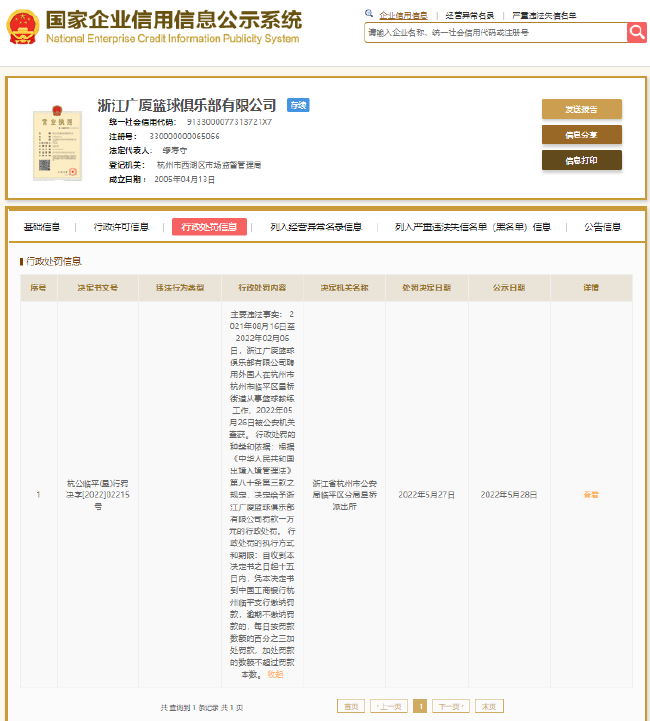Screen dimensions: 650x721
Task: Open the 列入经营异常名录信息 tab
Action: point(316,227)
